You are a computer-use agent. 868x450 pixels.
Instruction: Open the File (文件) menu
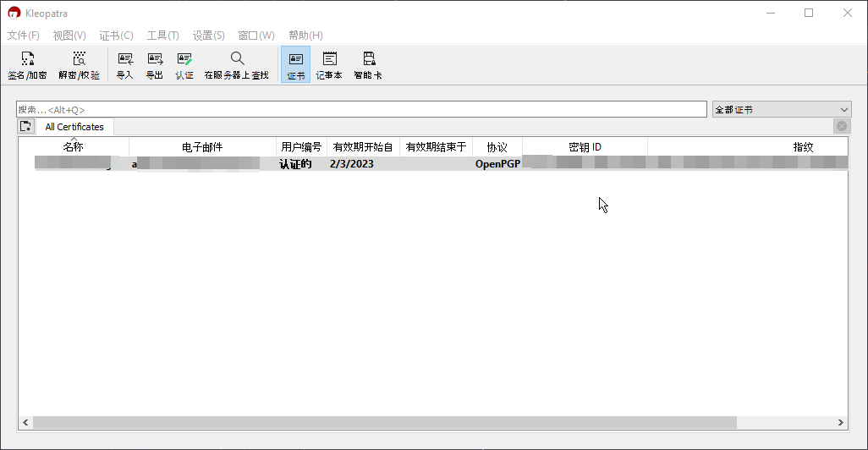pyautogui.click(x=23, y=36)
